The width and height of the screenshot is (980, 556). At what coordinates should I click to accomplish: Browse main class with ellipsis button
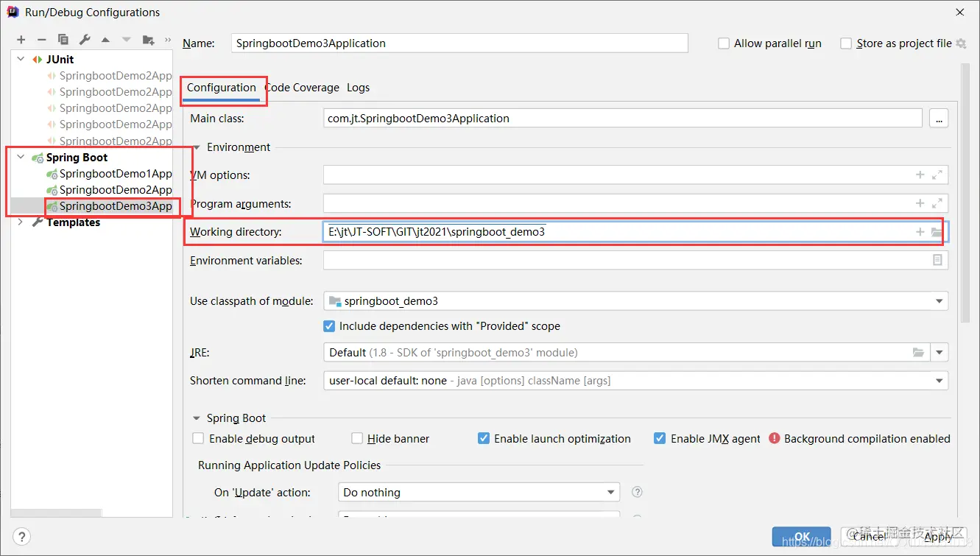(939, 118)
